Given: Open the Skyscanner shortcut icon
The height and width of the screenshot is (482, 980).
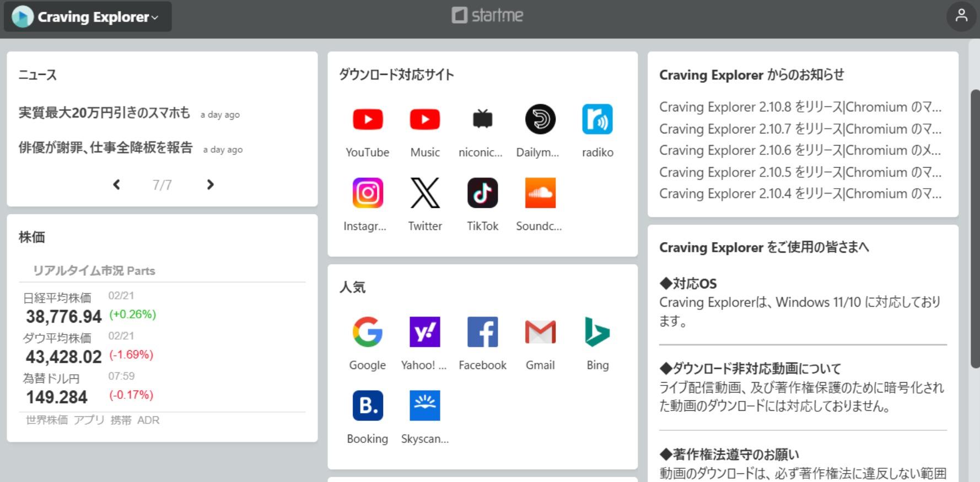Looking at the screenshot, I should coord(425,406).
